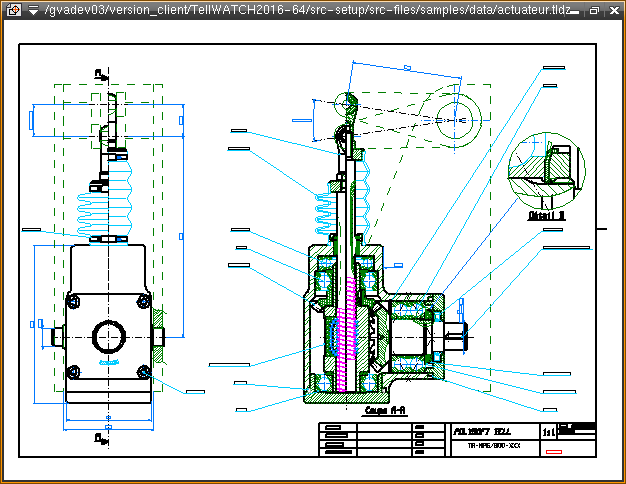
Task: Click the bottom section arrow marker A
Action: click(100, 437)
